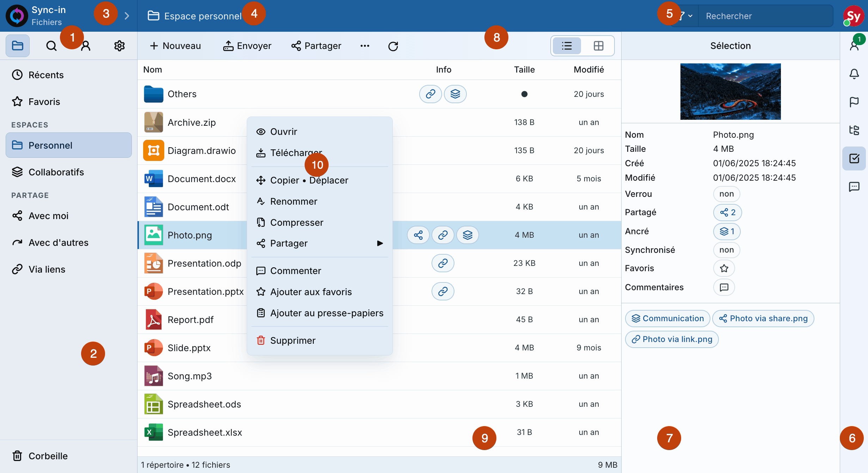Expand the Partager submenu arrow
Image resolution: width=868 pixels, height=473 pixels.
[x=380, y=243]
